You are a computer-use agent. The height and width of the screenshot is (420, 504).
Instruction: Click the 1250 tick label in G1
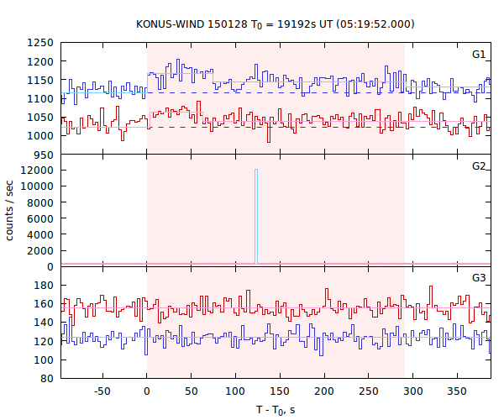coord(40,43)
